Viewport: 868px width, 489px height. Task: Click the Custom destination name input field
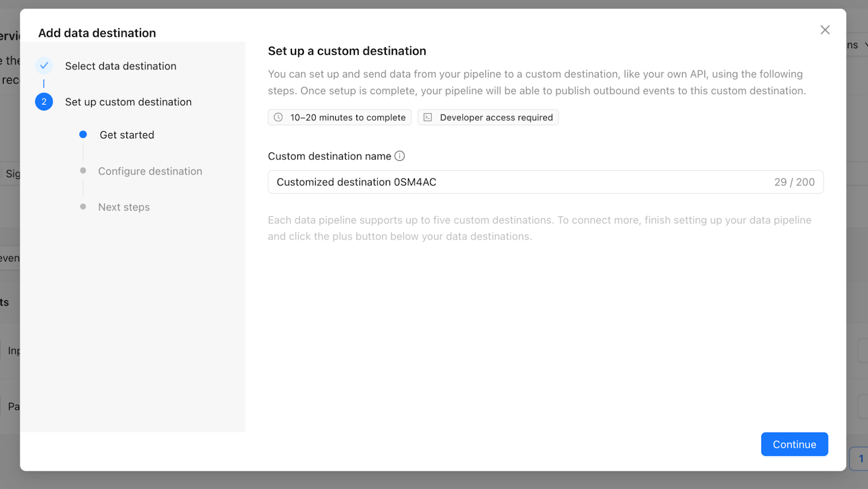pos(545,182)
